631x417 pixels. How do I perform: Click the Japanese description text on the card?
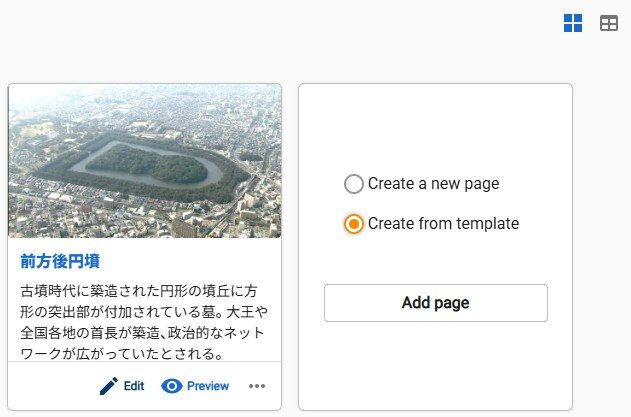coord(145,322)
